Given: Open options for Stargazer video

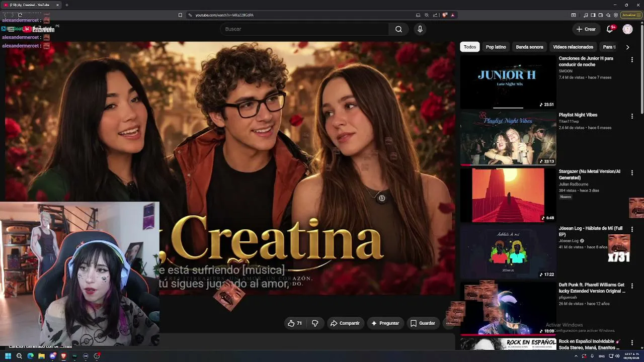Looking at the screenshot, I should 632,172.
